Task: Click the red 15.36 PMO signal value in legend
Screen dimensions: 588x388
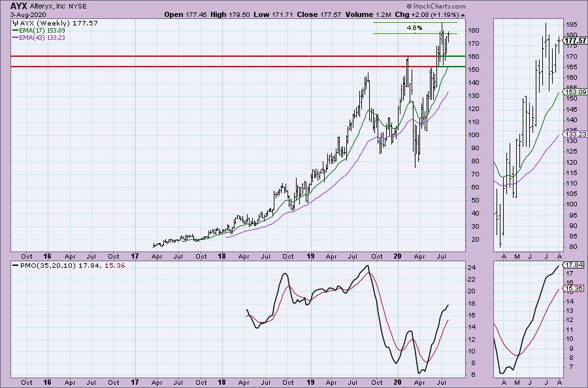Action: (115, 265)
